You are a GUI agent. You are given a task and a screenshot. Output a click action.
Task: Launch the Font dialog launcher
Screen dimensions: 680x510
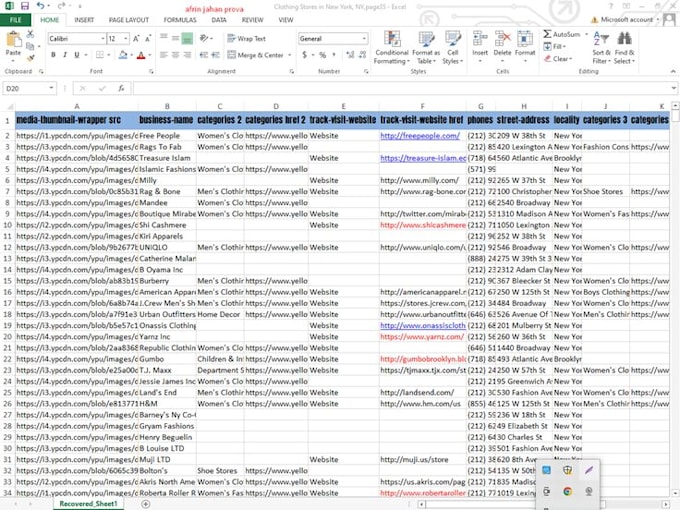(x=151, y=72)
